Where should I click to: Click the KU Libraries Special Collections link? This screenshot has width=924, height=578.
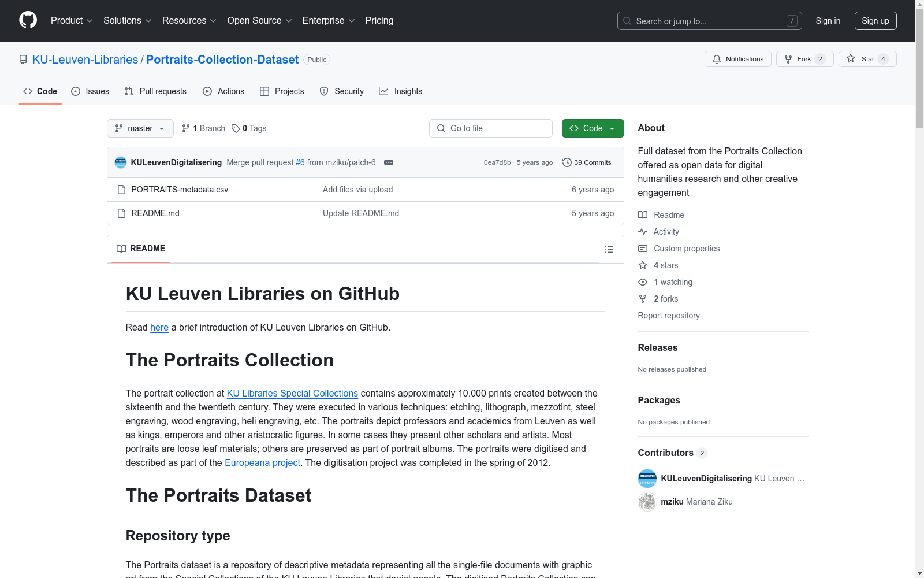(x=292, y=393)
